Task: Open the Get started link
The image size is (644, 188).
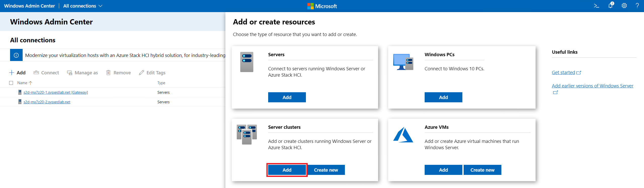Action: pyautogui.click(x=563, y=73)
